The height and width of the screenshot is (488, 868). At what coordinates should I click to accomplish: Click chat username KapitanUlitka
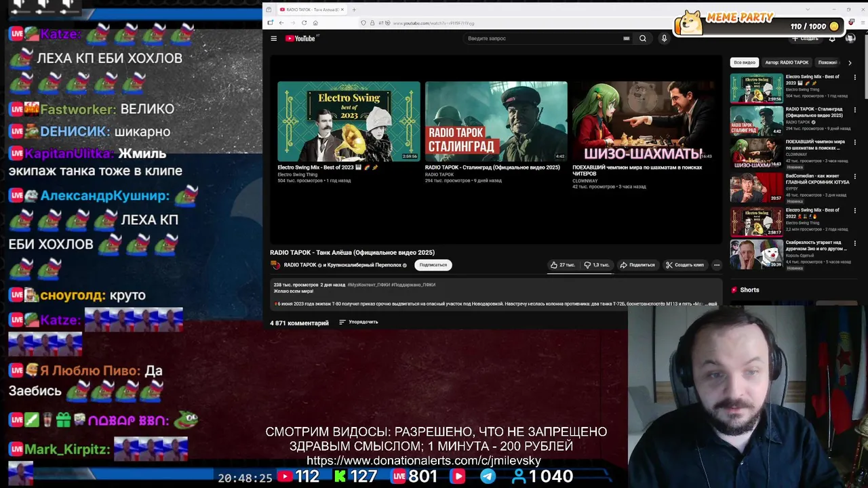(68, 155)
